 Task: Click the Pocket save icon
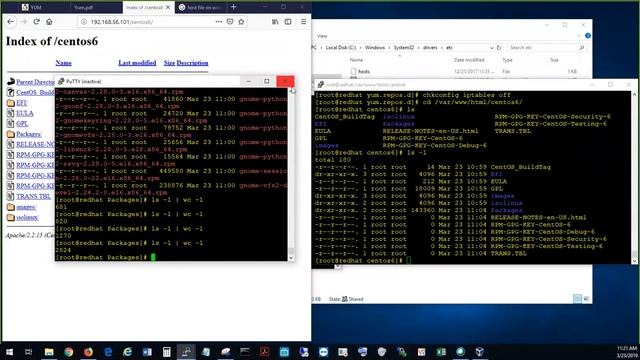tap(230, 22)
